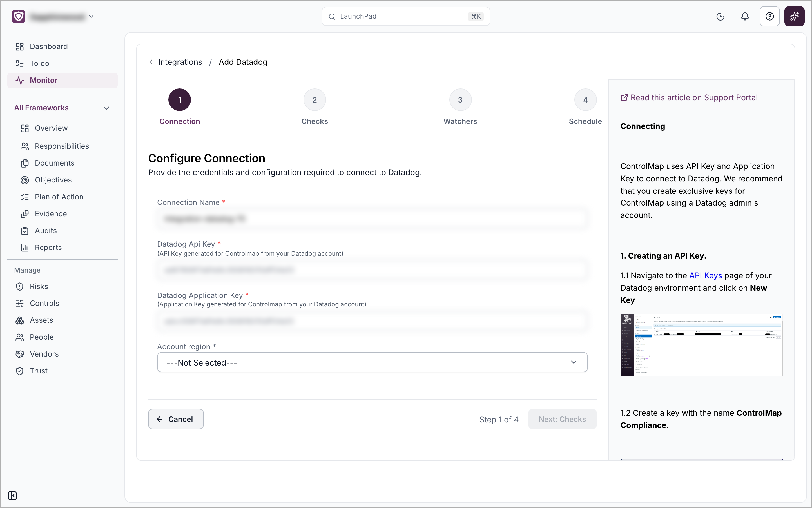
Task: Focus the Connection Name field
Action: coord(372,219)
